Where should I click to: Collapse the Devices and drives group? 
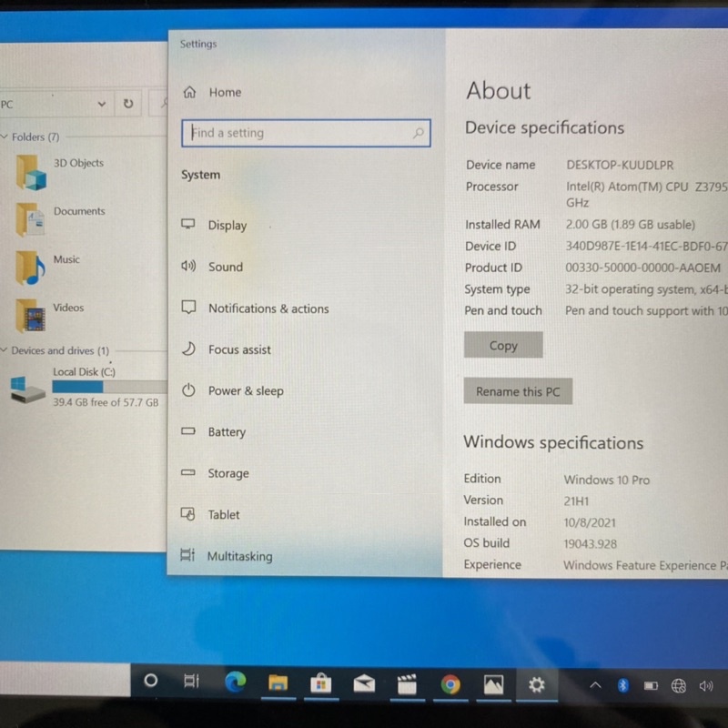click(x=5, y=350)
